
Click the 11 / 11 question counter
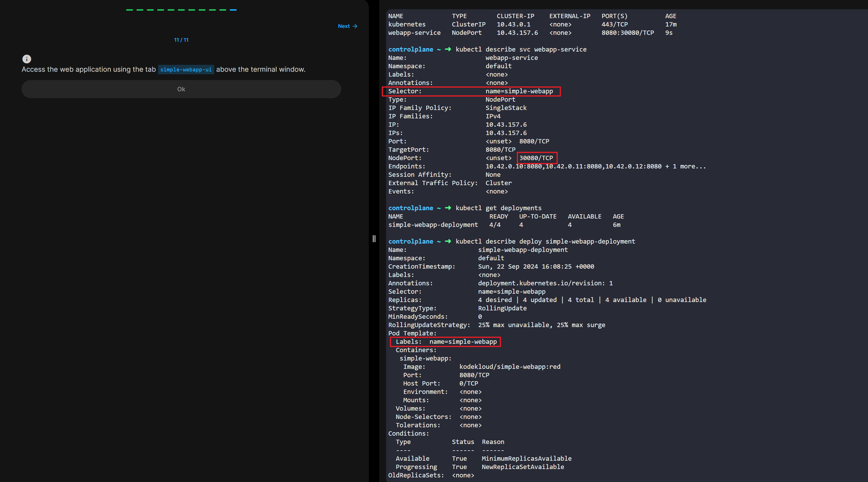tap(181, 40)
